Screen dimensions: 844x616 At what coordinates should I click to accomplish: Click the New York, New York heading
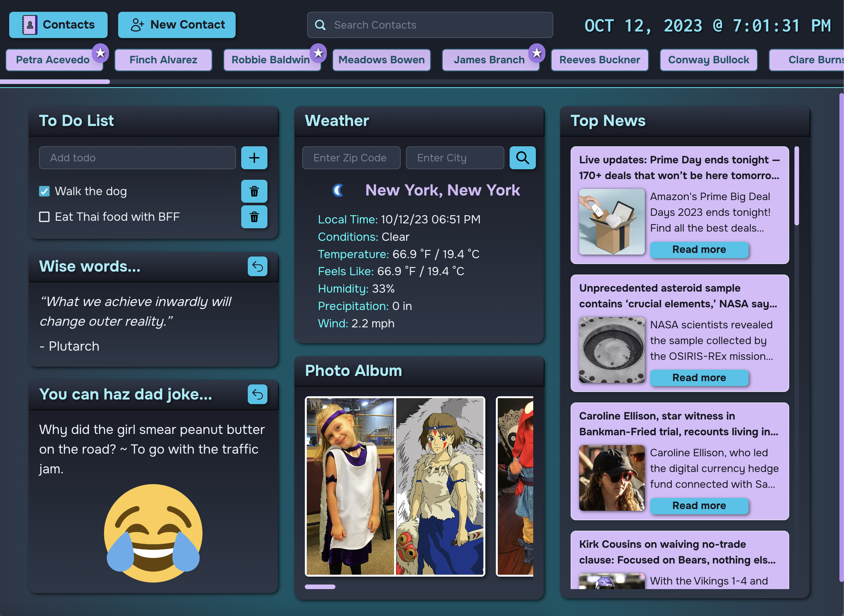tap(443, 190)
